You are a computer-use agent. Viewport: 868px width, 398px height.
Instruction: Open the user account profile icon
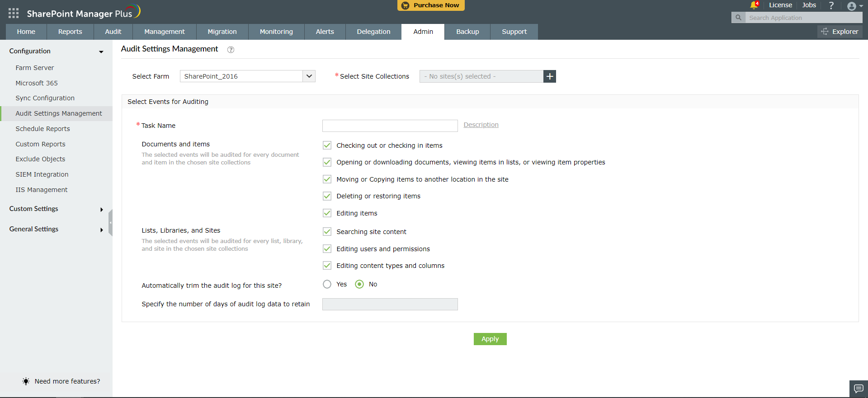[x=852, y=6]
